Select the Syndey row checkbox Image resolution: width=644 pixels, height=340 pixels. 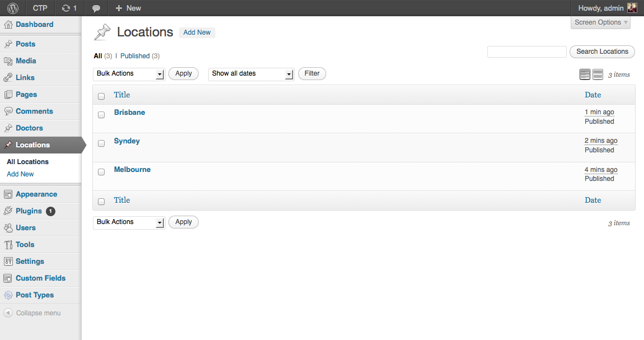click(101, 143)
